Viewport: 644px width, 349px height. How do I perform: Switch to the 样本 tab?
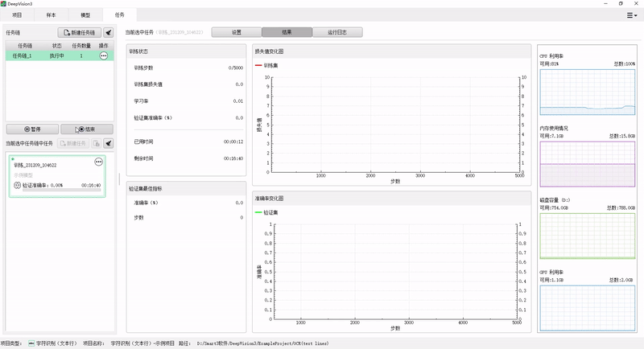point(52,15)
